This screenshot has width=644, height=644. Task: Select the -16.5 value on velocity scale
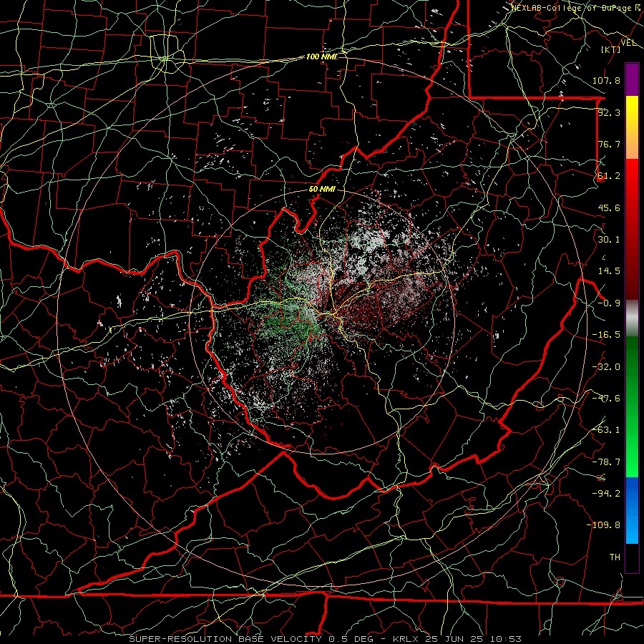click(606, 335)
